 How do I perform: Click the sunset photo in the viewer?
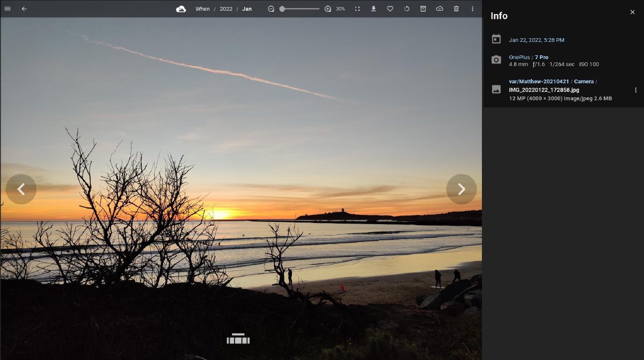click(241, 189)
